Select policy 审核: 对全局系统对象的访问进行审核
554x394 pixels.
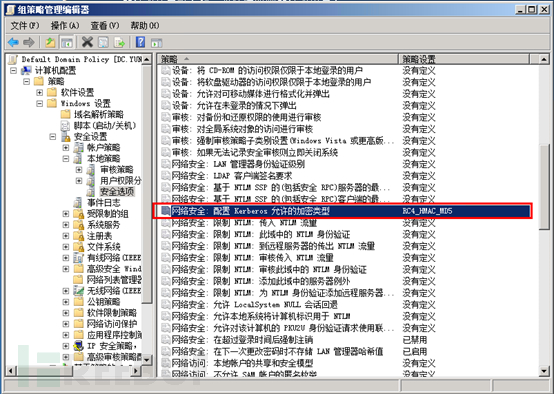pos(242,129)
